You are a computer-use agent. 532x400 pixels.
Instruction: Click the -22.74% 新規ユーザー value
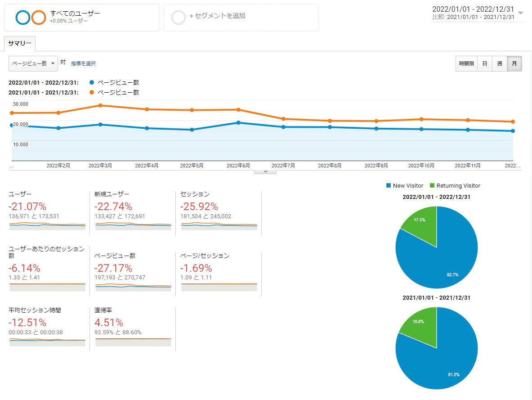[113, 206]
